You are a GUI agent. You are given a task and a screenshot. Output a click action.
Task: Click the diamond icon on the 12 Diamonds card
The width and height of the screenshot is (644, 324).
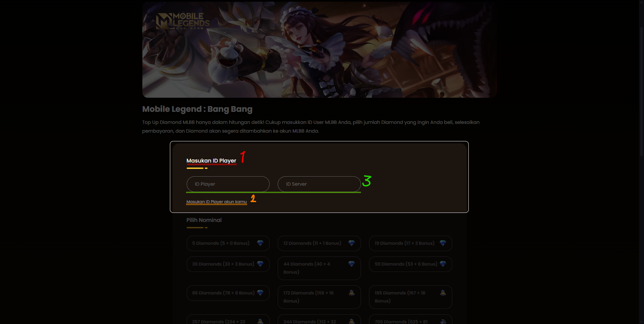point(352,243)
